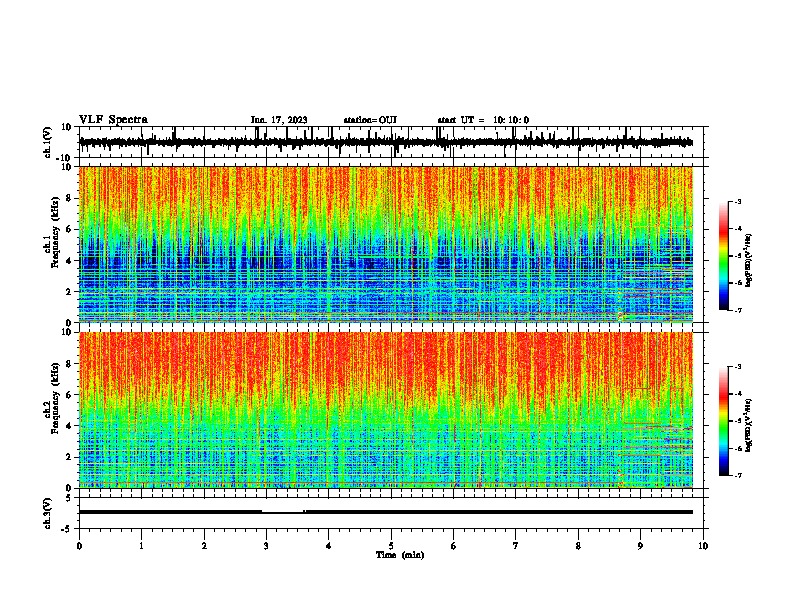This screenshot has height=612, width=792.
Task: Click the "station=OUI" header label
Action: [x=370, y=120]
